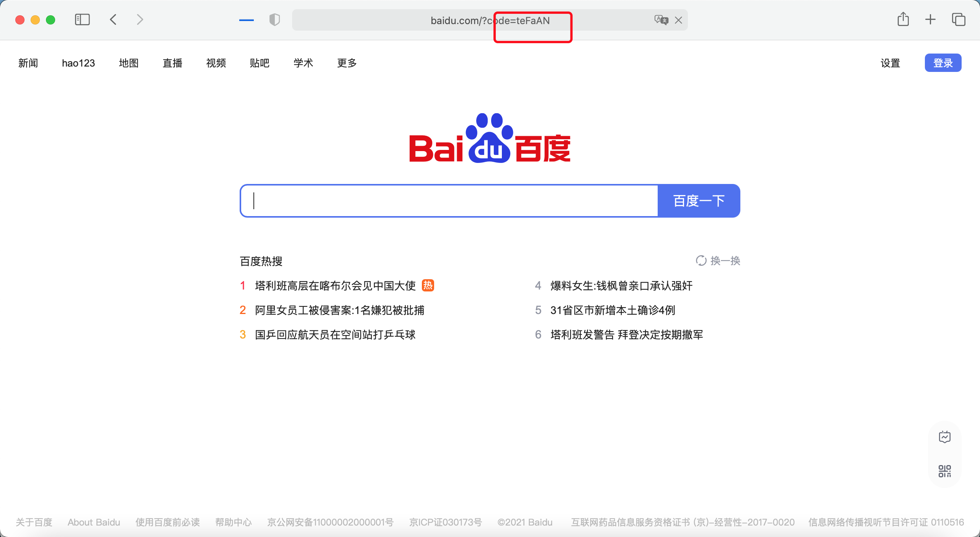Open the 贴吧 navigation link
Viewport: 980px width, 537px height.
260,63
